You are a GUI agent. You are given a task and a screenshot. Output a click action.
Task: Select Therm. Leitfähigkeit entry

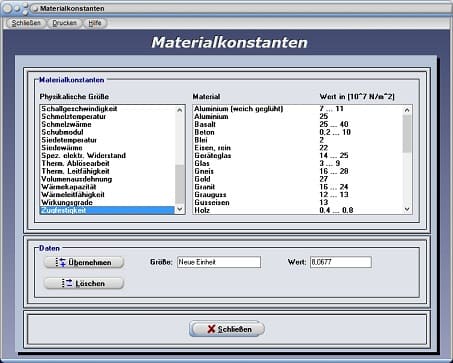[107, 171]
